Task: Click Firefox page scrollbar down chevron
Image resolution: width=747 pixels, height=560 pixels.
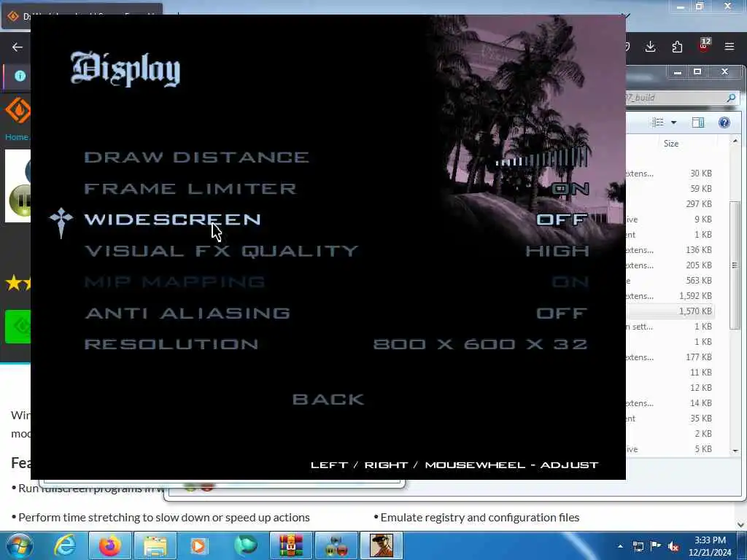Action: coord(741,525)
